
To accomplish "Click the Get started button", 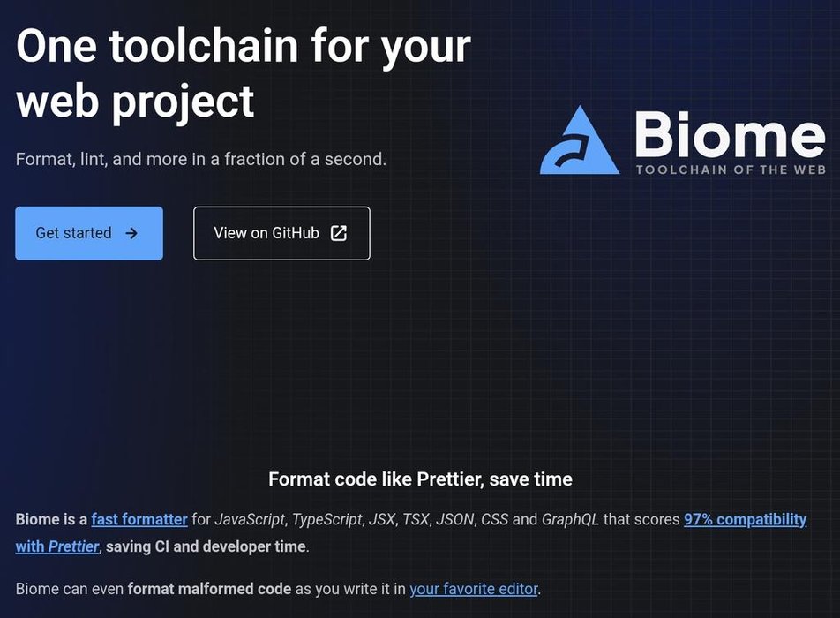I will click(88, 233).
